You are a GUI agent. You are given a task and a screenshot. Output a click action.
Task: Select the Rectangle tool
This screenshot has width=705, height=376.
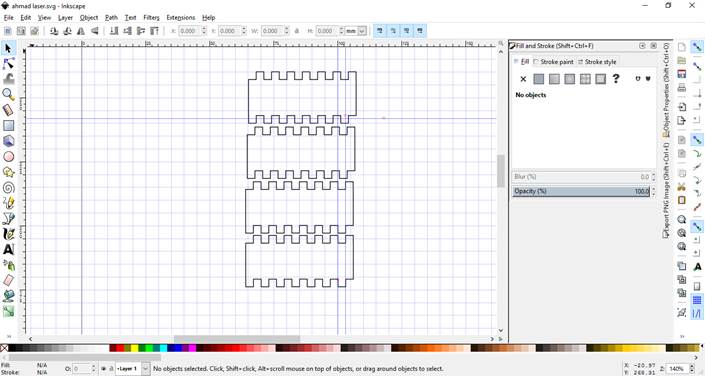point(8,125)
